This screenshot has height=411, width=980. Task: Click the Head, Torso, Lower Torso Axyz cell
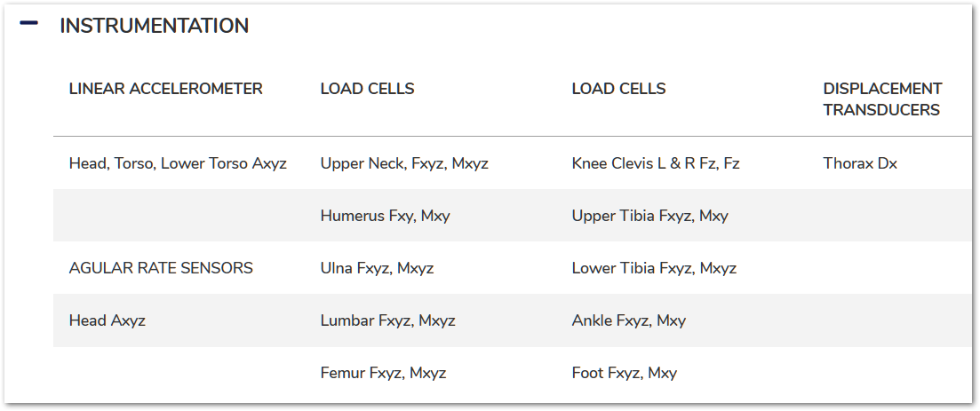click(x=178, y=163)
